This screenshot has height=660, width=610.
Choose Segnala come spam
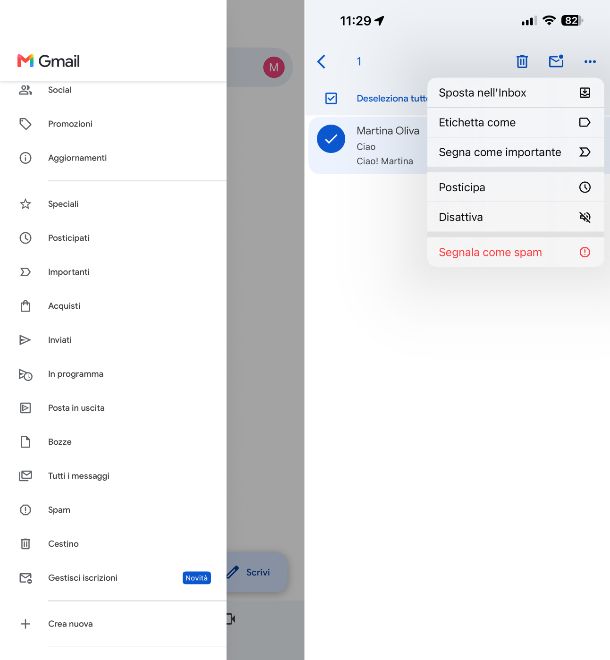pos(515,252)
